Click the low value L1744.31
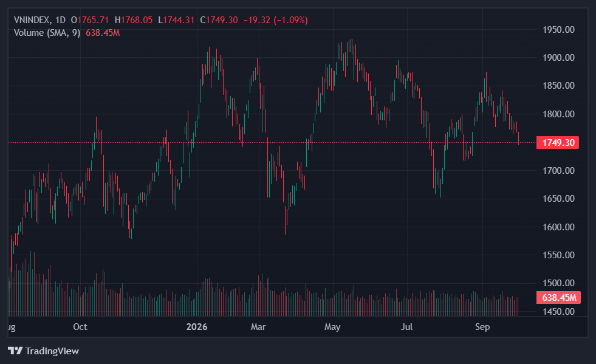Image resolution: width=596 pixels, height=364 pixels. 176,20
